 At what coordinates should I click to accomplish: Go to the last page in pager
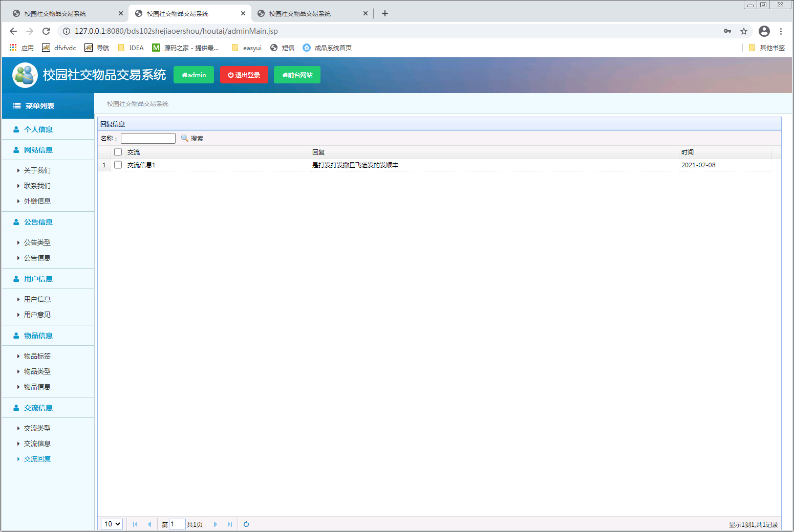[x=230, y=524]
